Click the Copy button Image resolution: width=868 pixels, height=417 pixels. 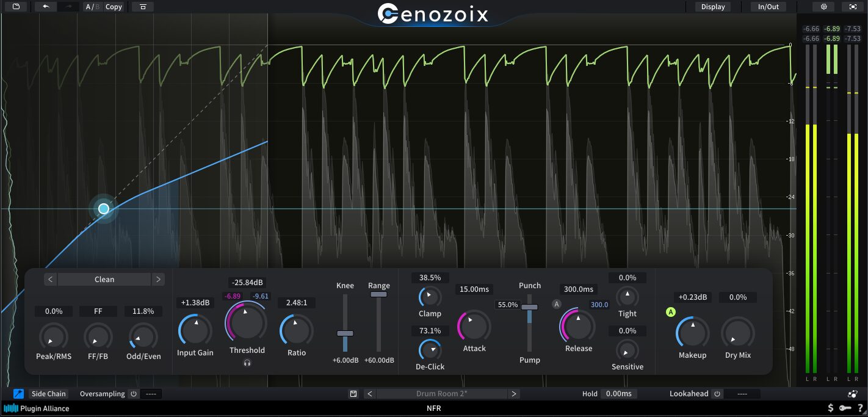click(x=114, y=7)
